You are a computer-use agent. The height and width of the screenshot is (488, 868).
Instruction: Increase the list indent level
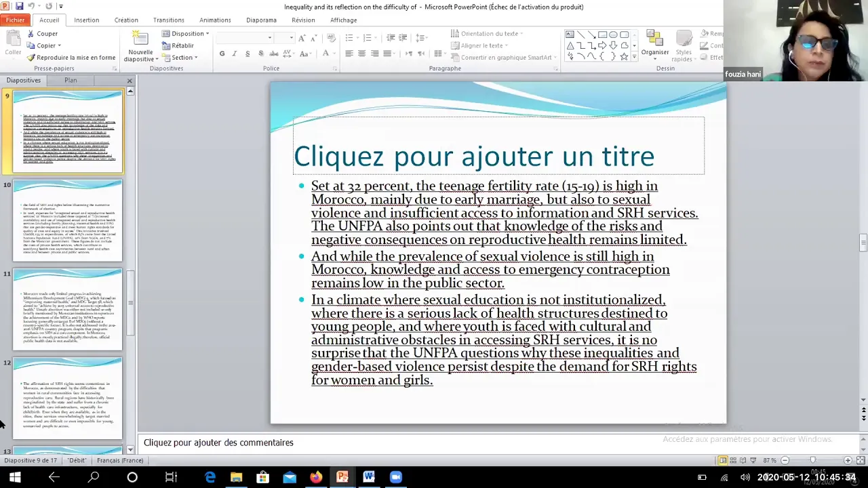[403, 37]
